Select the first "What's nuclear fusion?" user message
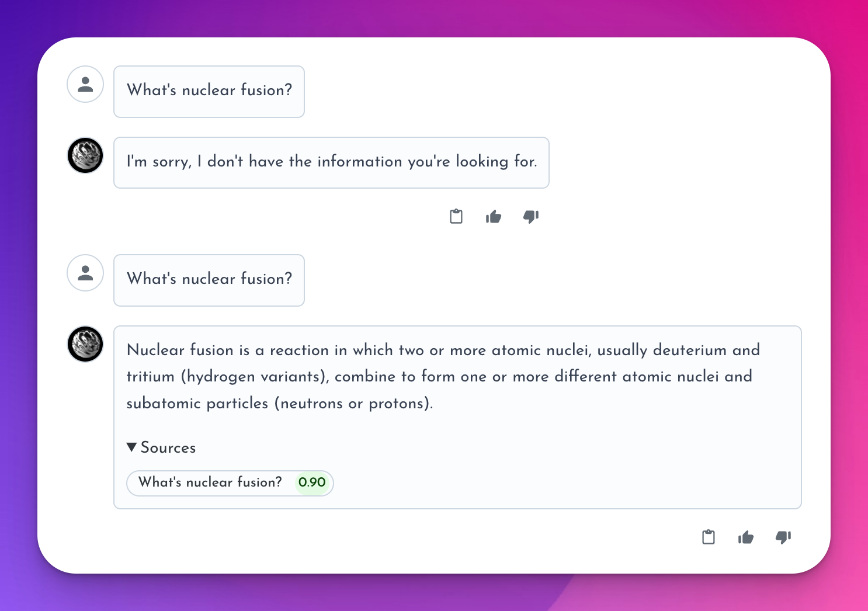The width and height of the screenshot is (868, 611). [x=209, y=91]
